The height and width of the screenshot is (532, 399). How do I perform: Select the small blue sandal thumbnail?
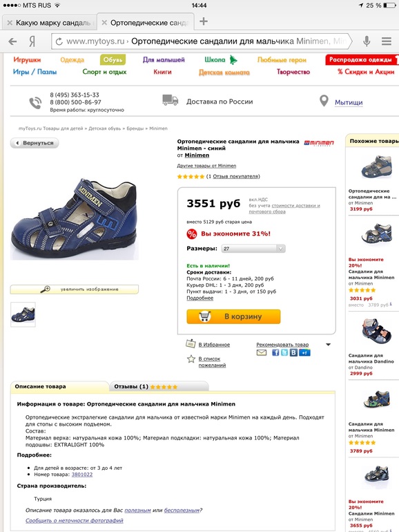point(23,314)
